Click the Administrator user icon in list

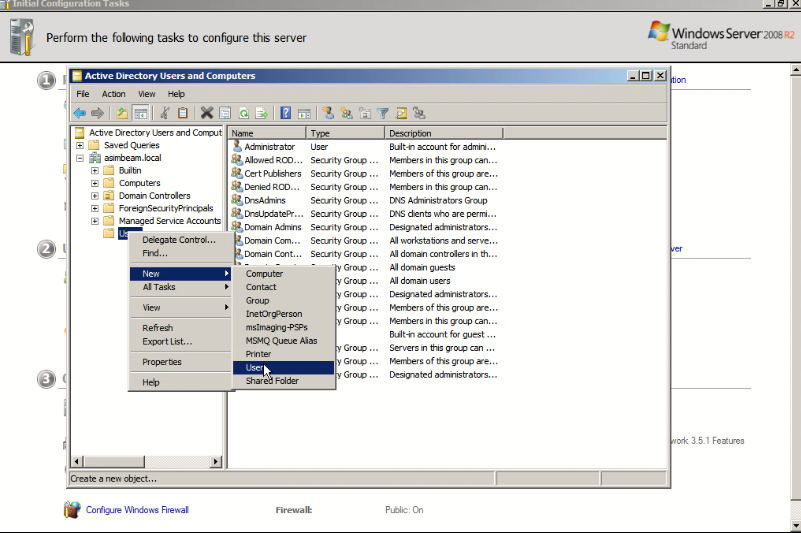pyautogui.click(x=237, y=146)
